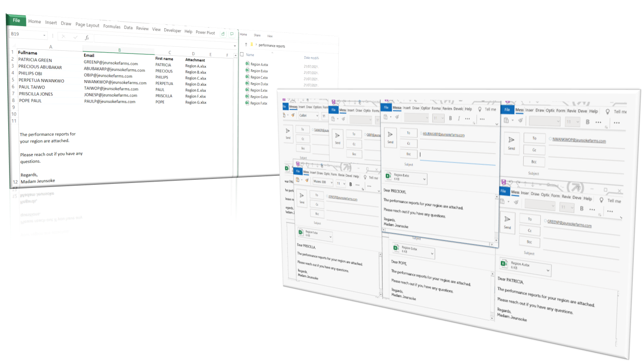Image resolution: width=644 pixels, height=361 pixels.
Task: Click vertical scrollbar down arrow in ABUBAKARP email body
Action: pyautogui.click(x=496, y=241)
